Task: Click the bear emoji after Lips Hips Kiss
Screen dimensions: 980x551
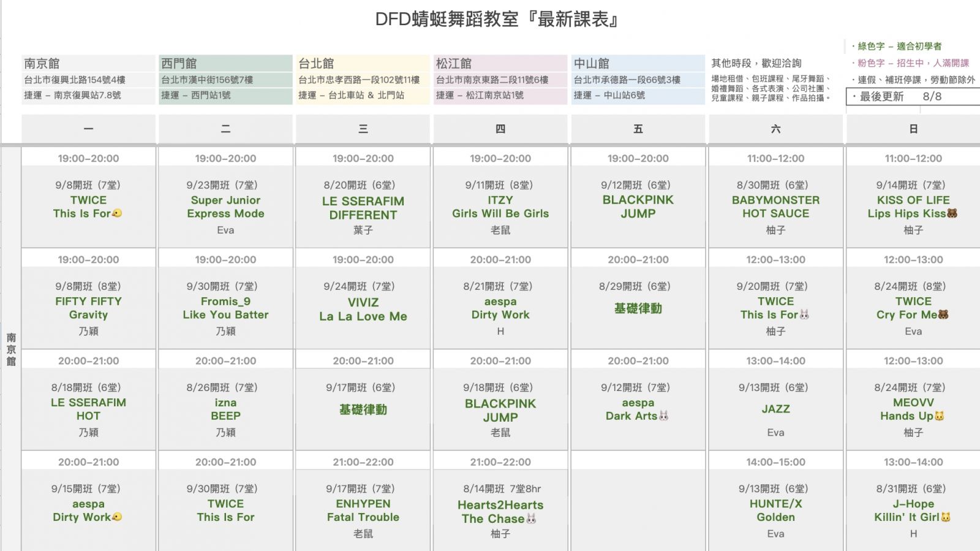Action: click(952, 213)
